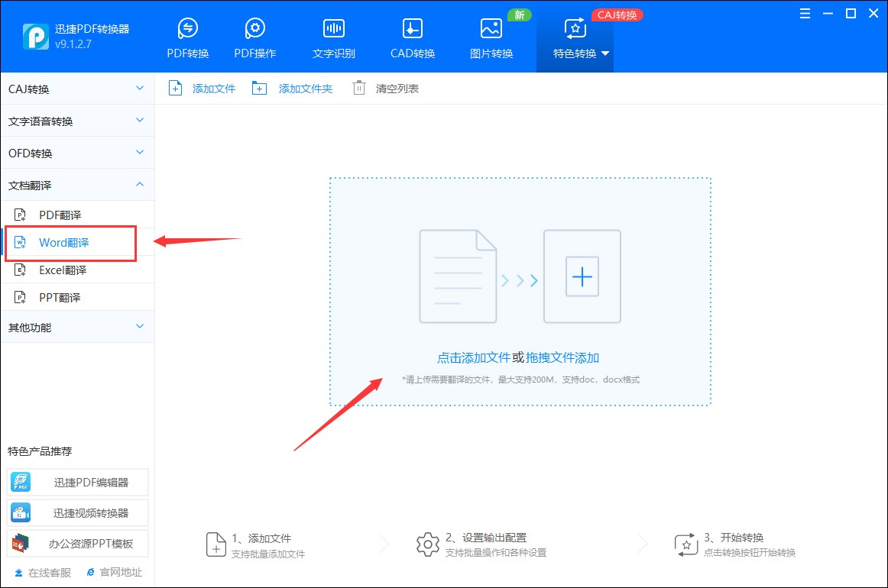Click the CAJ转换 red badge
Image resolution: width=888 pixels, height=588 pixels.
click(617, 15)
